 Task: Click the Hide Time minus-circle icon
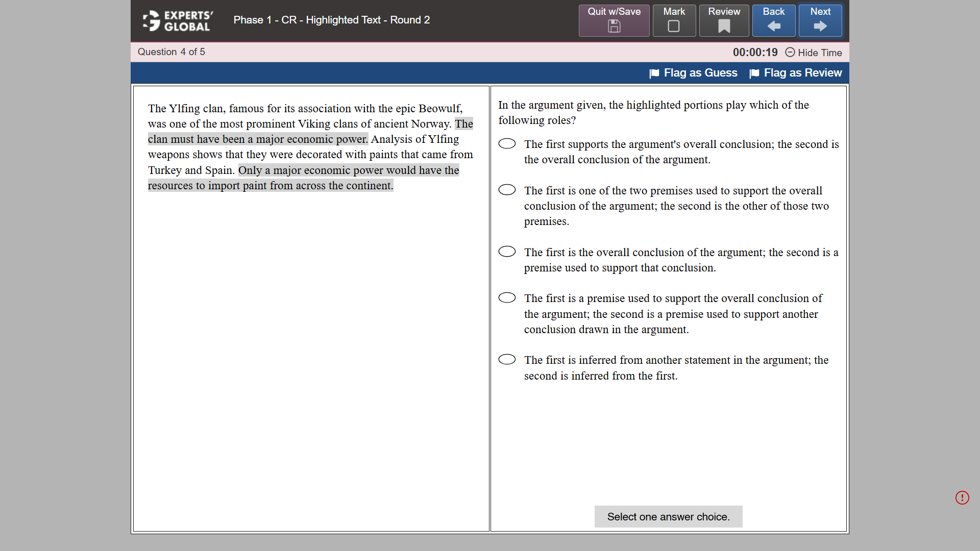coord(790,53)
